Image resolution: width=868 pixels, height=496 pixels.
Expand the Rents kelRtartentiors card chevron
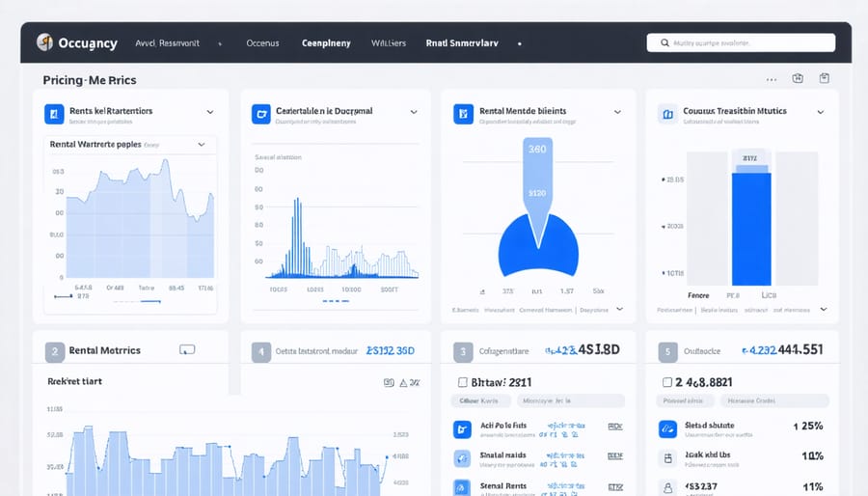pyautogui.click(x=210, y=113)
